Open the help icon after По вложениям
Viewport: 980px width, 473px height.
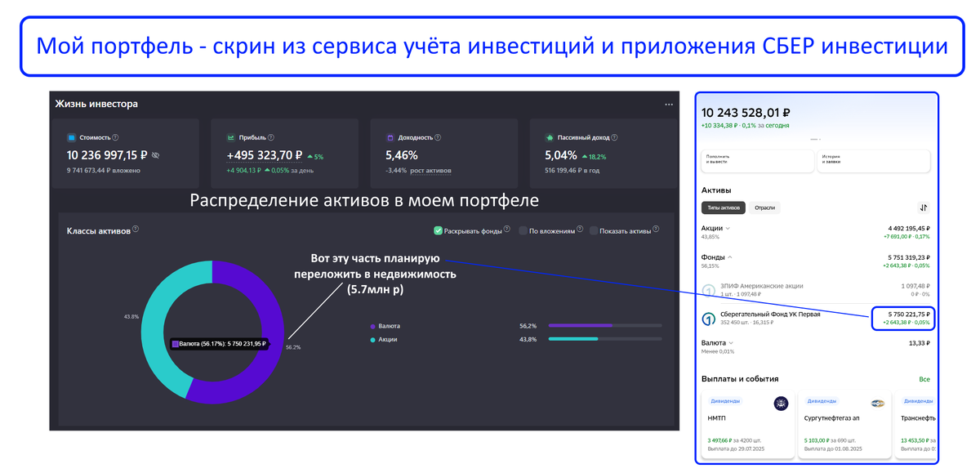coord(579,230)
